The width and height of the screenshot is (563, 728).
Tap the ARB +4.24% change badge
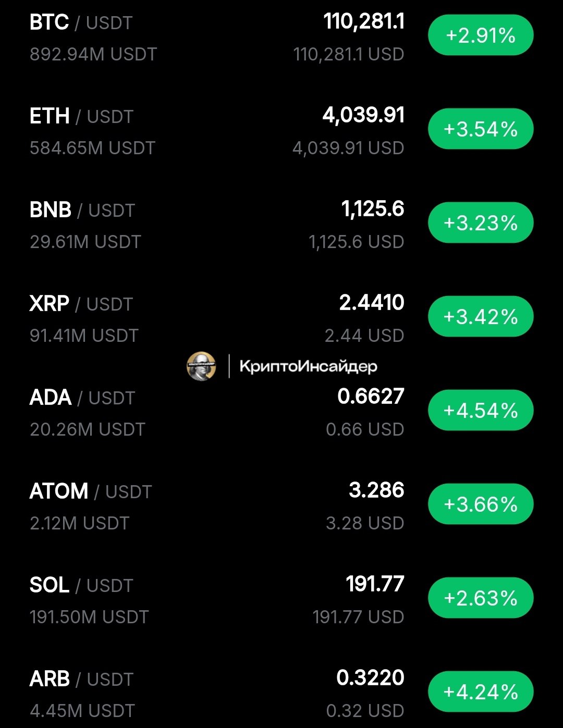tap(481, 692)
